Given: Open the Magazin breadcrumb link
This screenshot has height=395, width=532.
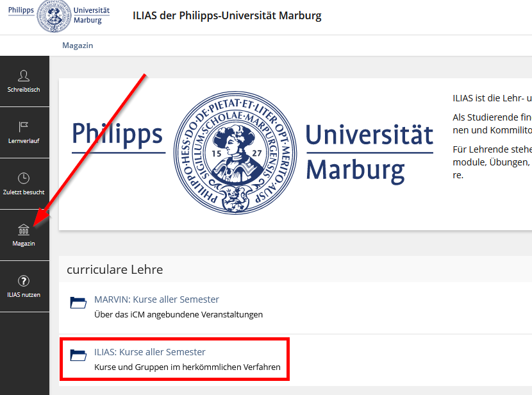Looking at the screenshot, I should click(x=78, y=46).
